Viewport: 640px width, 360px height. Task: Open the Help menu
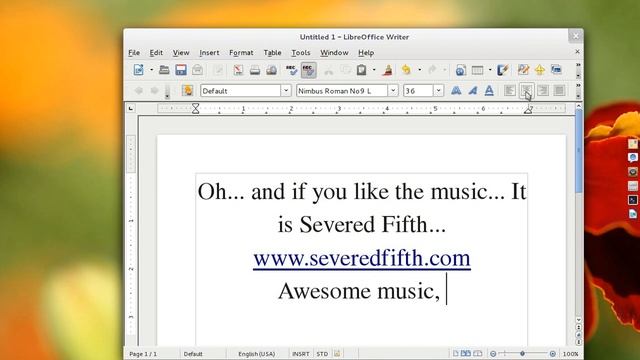[x=366, y=53]
